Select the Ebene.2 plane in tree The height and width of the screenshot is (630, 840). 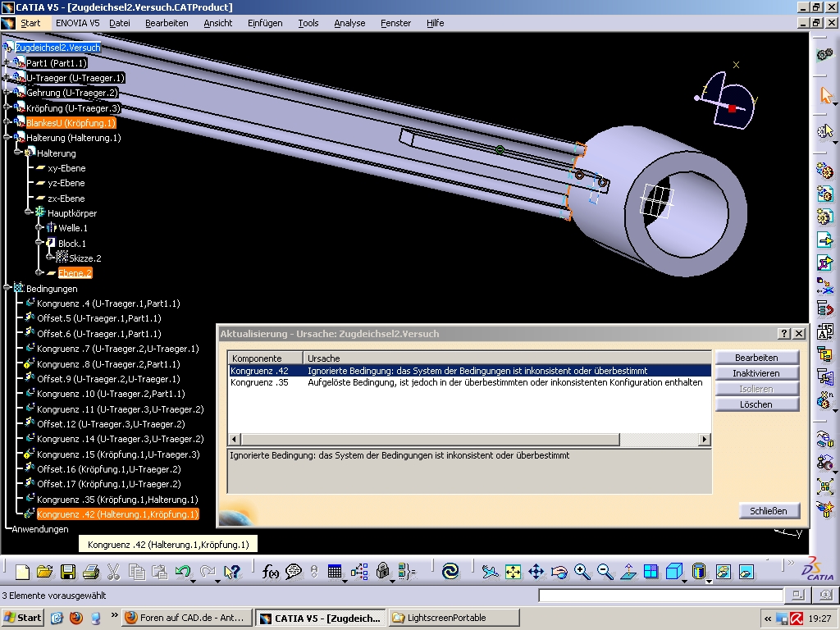pos(75,273)
